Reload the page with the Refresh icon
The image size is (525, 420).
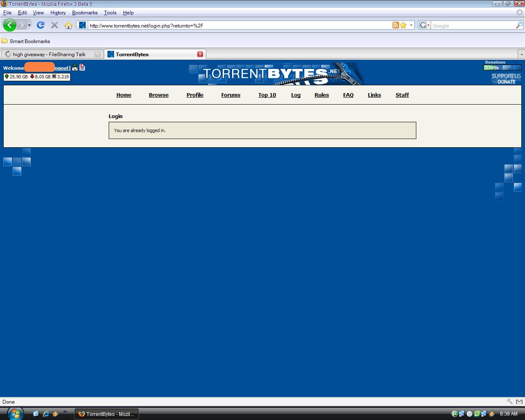[40, 25]
